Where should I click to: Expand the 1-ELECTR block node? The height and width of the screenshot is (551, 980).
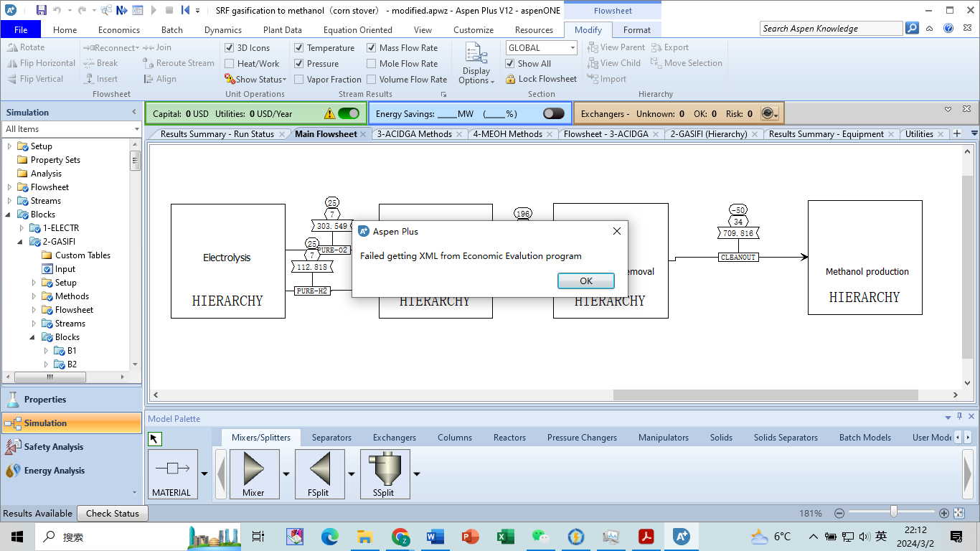click(x=22, y=228)
